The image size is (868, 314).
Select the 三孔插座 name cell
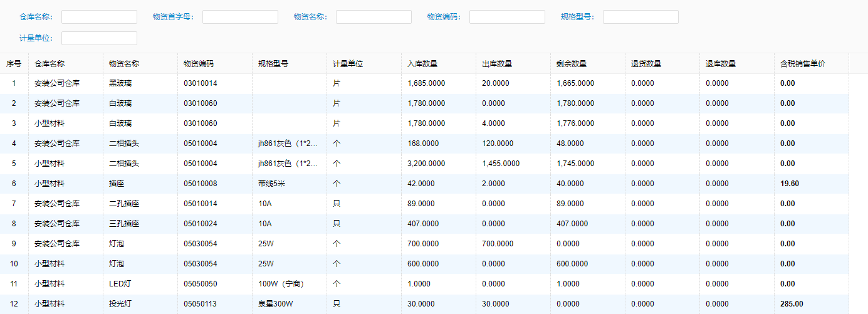tap(124, 224)
